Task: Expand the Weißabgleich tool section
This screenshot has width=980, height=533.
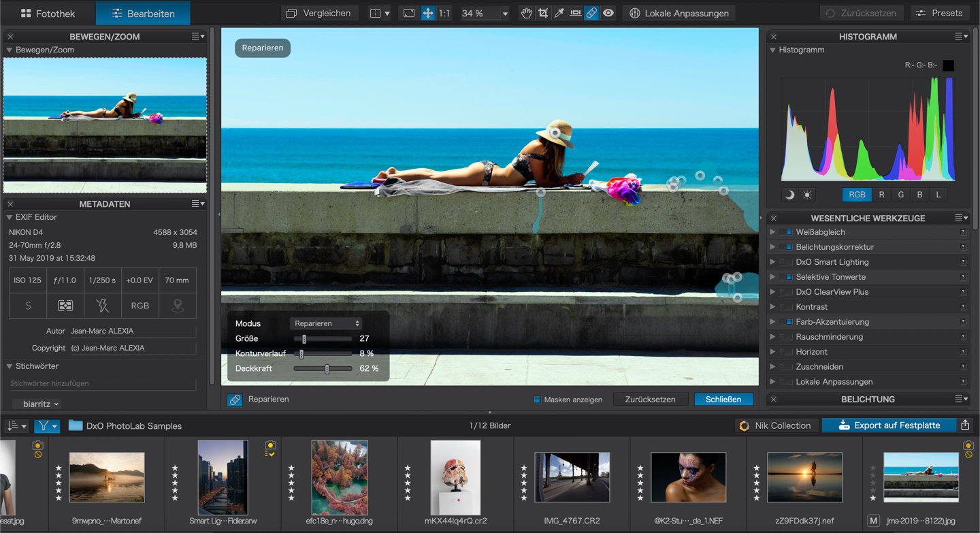Action: (x=772, y=232)
